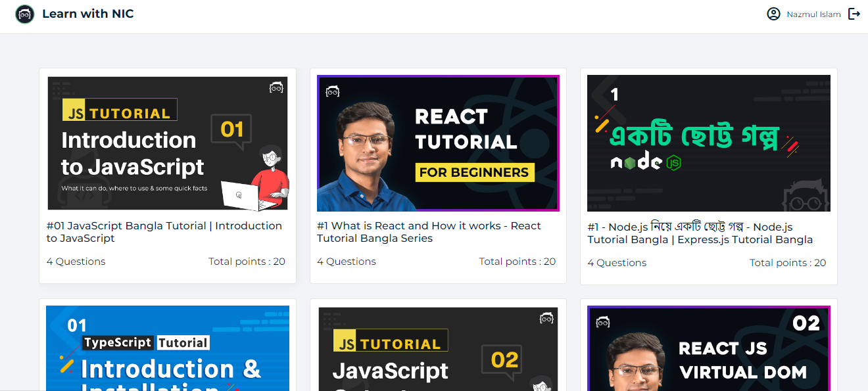868x391 pixels.
Task: Click the logout arrow icon
Action: [854, 14]
